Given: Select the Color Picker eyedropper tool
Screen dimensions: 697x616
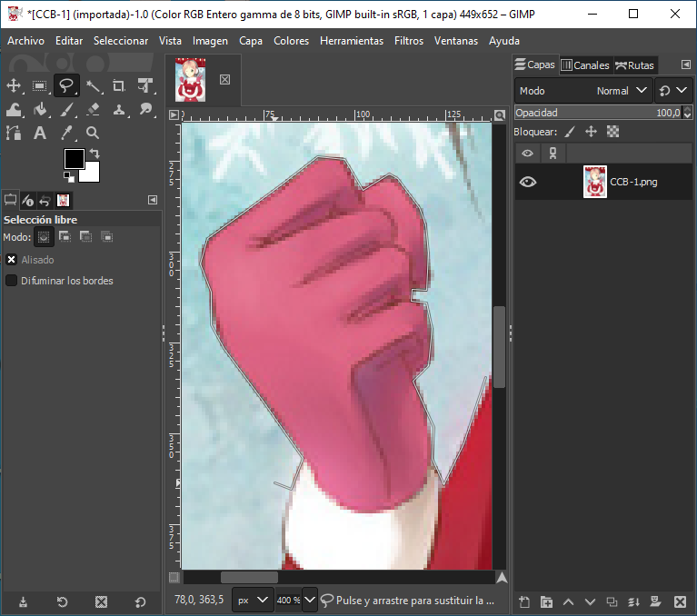Looking at the screenshot, I should coord(66,133).
